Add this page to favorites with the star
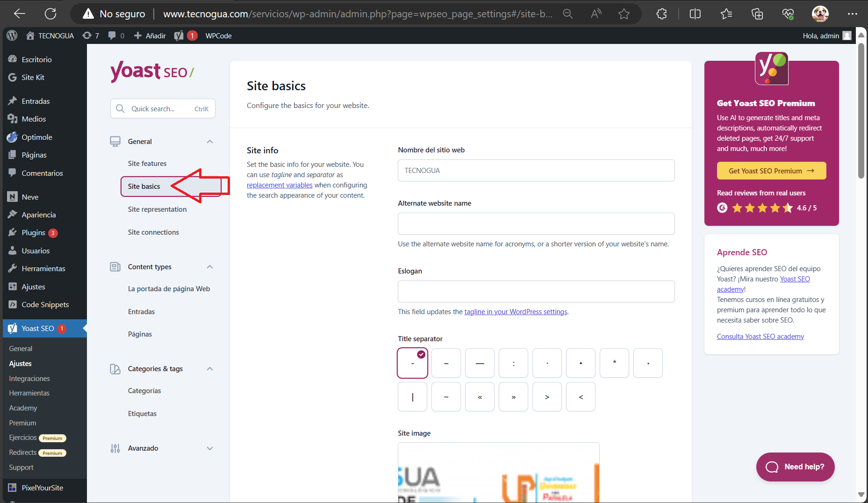The width and height of the screenshot is (868, 503). point(624,14)
